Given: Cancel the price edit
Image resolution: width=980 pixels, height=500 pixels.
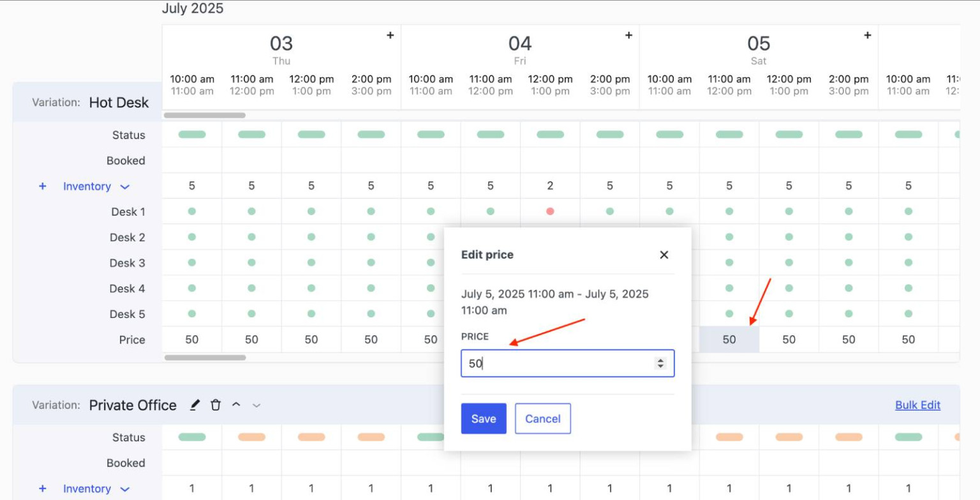Looking at the screenshot, I should pos(542,418).
